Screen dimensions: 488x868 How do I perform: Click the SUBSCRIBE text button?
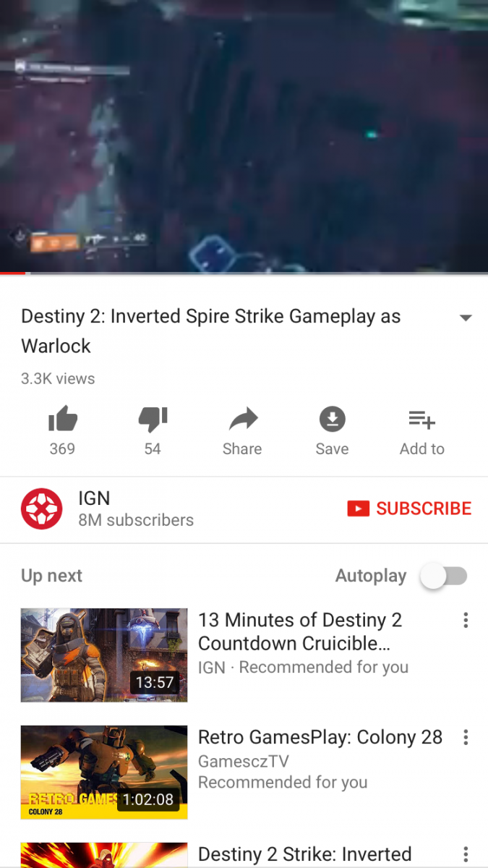424,509
